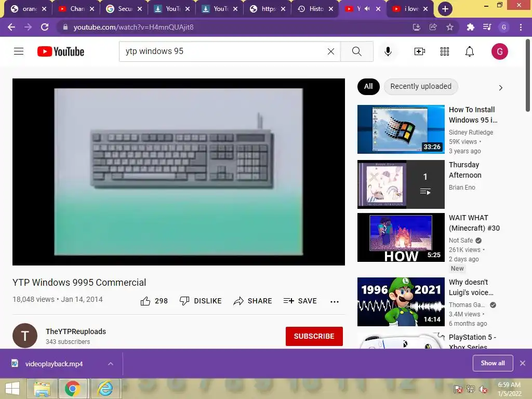Viewport: 532px width, 399px height.
Task: Click the install app icon in address bar
Action: coord(416,27)
